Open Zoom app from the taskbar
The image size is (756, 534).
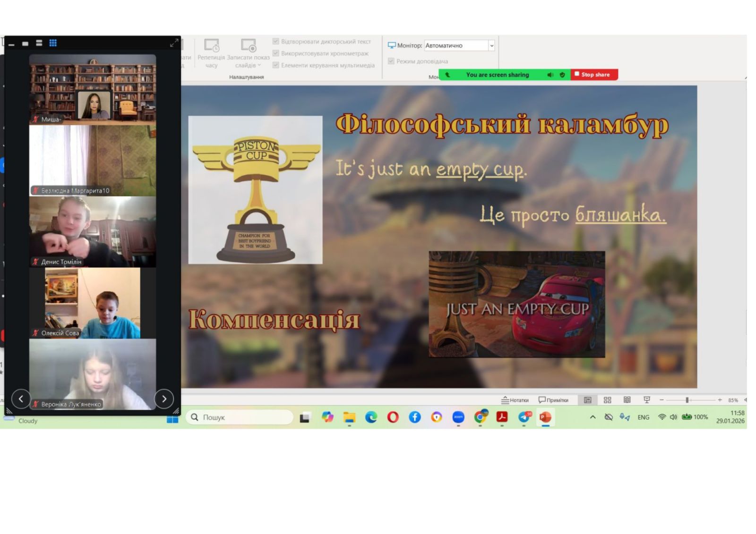pos(458,417)
